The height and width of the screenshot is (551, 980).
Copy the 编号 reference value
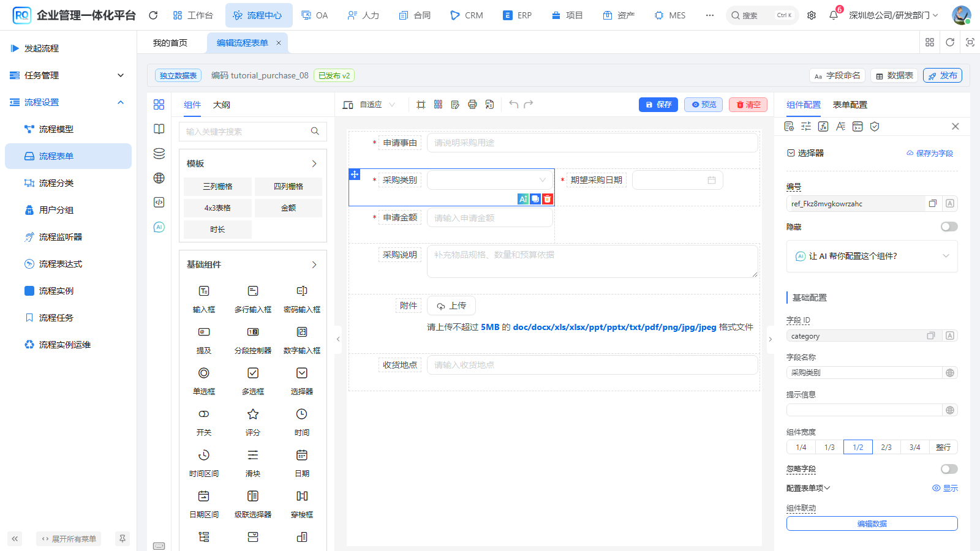[x=933, y=204]
